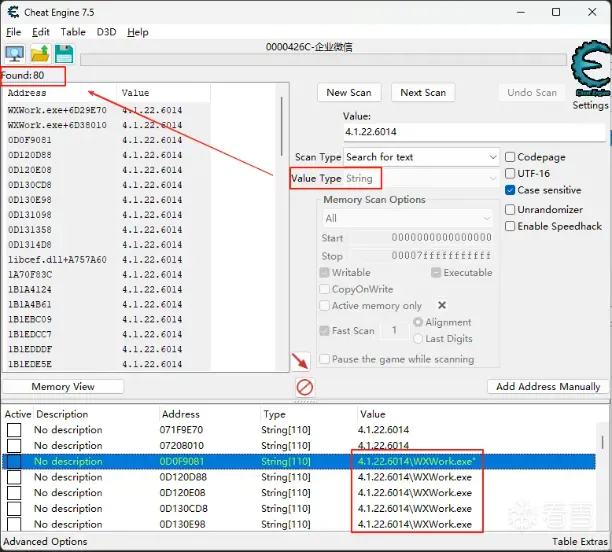Open the Scan Type dropdown
Screen dimensions: 612x552
[x=421, y=157]
